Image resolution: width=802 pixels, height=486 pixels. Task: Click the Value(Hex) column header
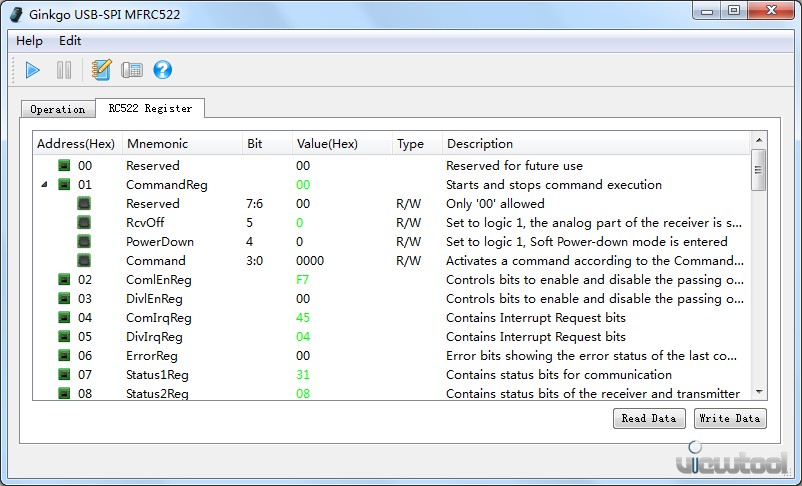(x=342, y=144)
